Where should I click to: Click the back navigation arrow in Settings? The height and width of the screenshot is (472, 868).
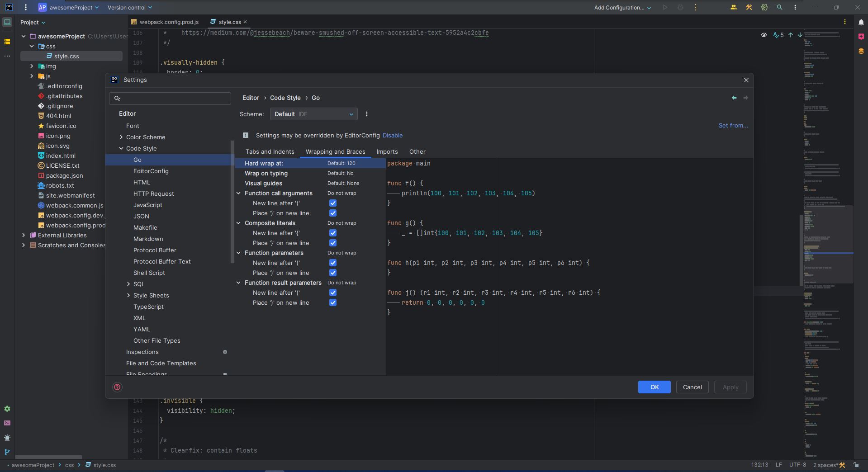[734, 98]
